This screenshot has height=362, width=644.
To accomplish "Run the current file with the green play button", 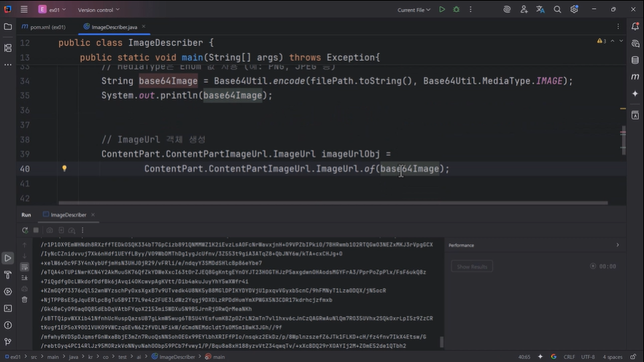I will (x=442, y=9).
